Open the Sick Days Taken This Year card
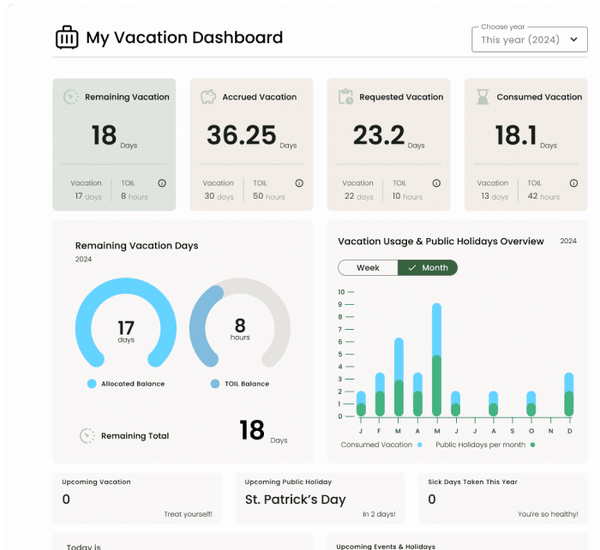The height and width of the screenshot is (550, 600). click(x=503, y=498)
